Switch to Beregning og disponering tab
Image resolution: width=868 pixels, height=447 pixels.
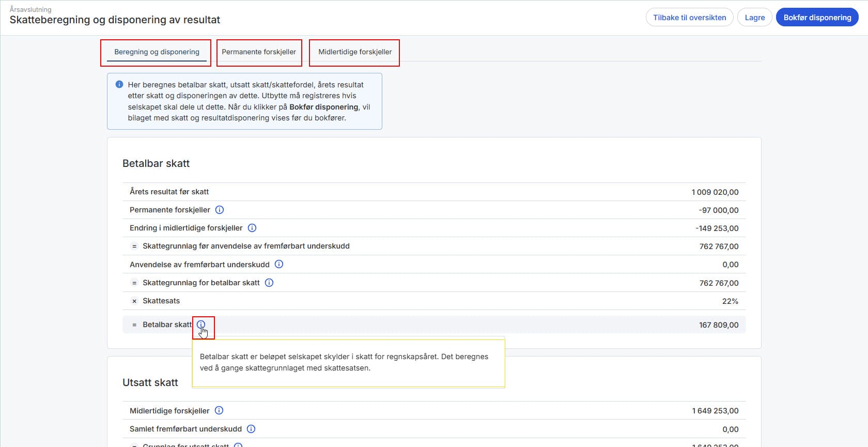pyautogui.click(x=157, y=52)
